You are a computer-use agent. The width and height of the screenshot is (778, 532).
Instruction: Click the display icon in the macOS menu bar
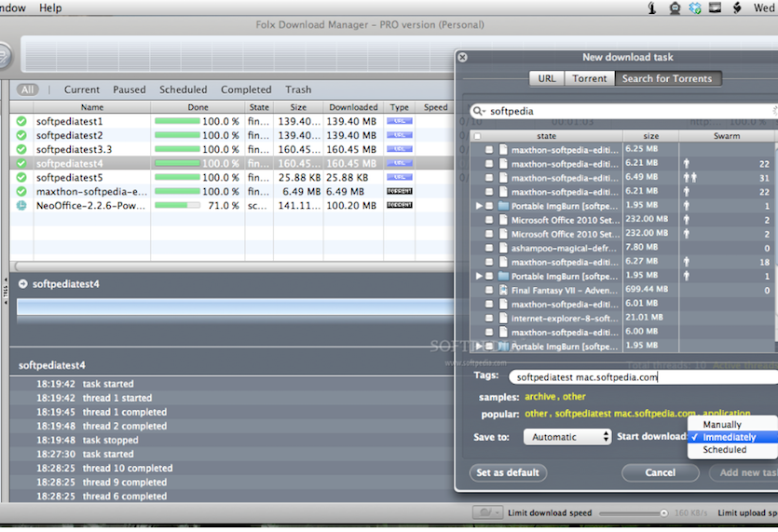(x=715, y=7)
